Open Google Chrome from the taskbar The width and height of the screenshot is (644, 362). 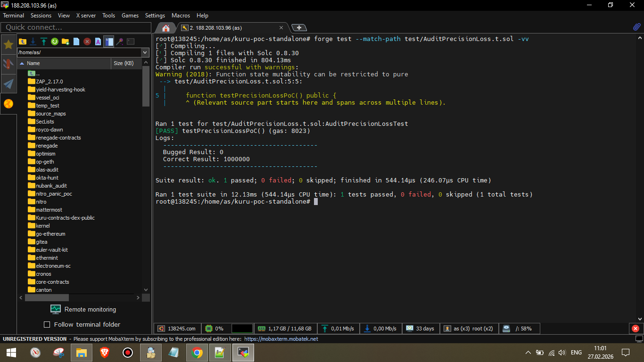(x=197, y=352)
